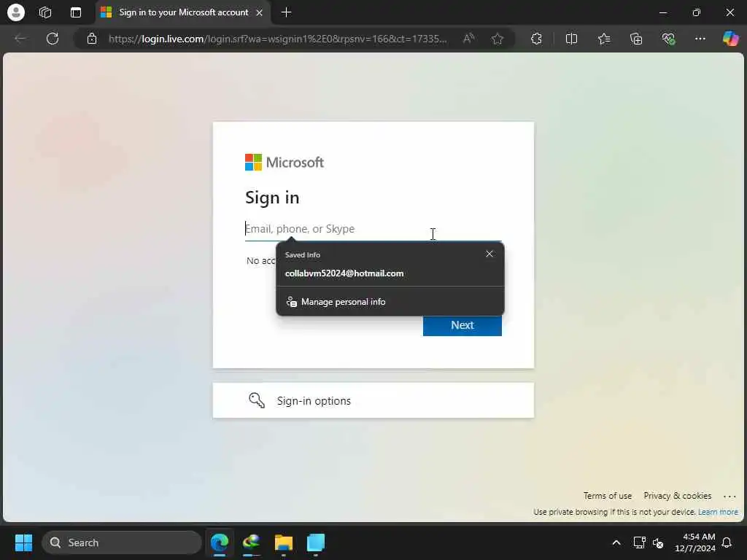This screenshot has width=747, height=560.
Task: Open the Edge profile avatar icon
Action: tap(16, 12)
